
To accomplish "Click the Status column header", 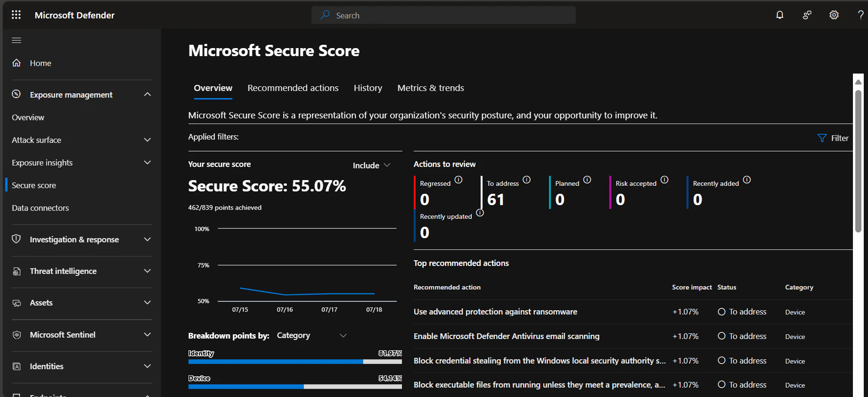I will pyautogui.click(x=727, y=287).
